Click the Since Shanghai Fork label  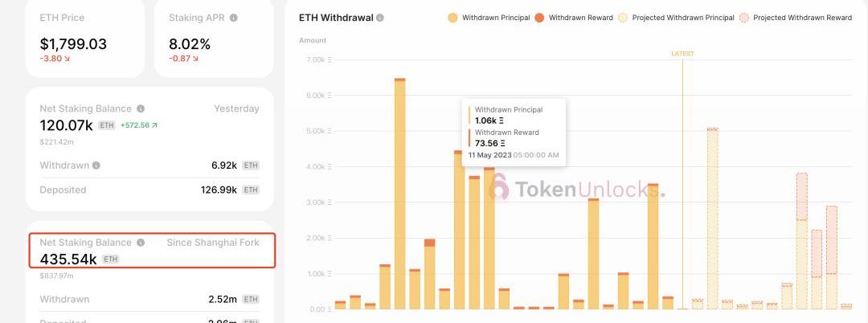(x=213, y=243)
